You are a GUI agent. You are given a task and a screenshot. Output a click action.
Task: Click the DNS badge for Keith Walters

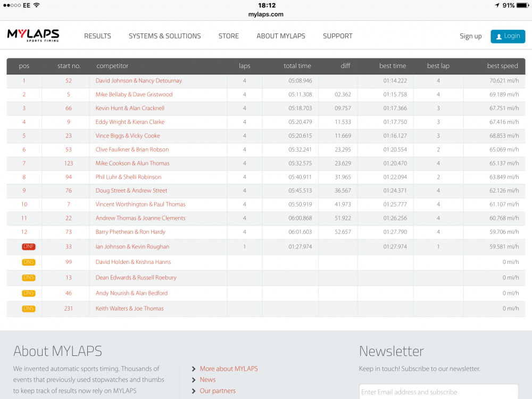click(29, 309)
